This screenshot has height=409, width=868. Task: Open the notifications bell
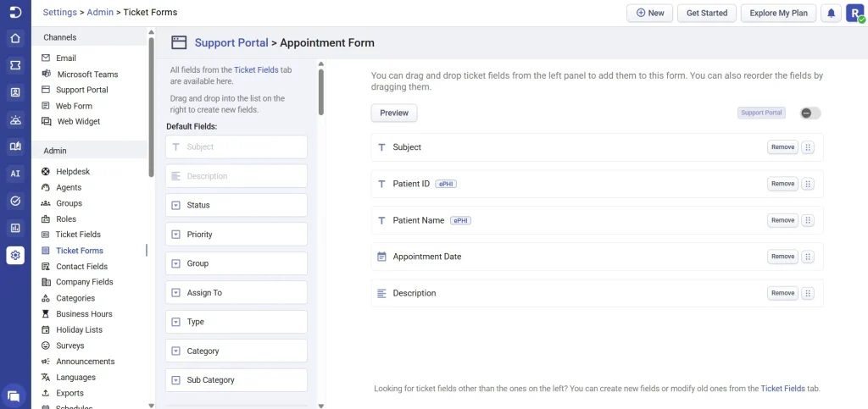coord(831,14)
